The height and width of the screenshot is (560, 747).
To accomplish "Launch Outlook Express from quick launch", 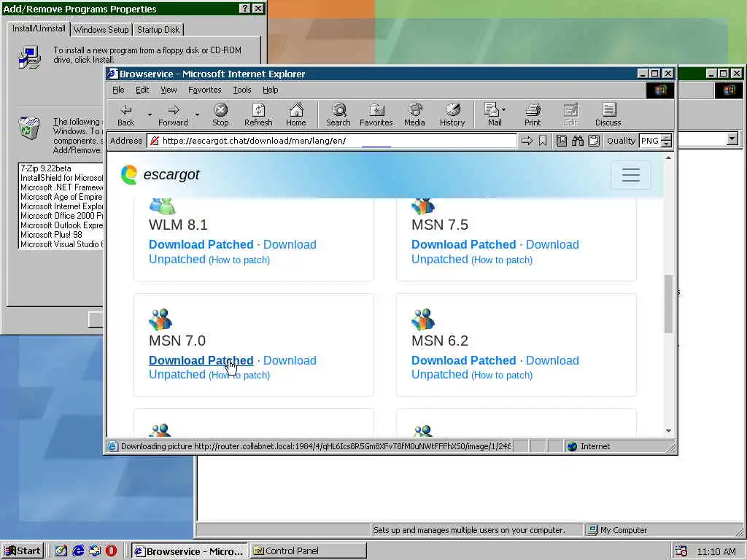I will pyautogui.click(x=95, y=551).
